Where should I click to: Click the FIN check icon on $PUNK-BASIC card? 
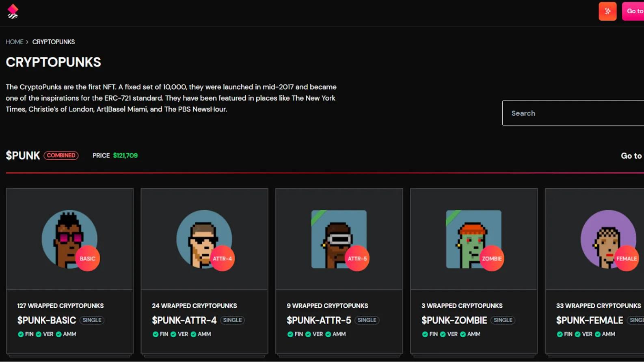pyautogui.click(x=21, y=334)
